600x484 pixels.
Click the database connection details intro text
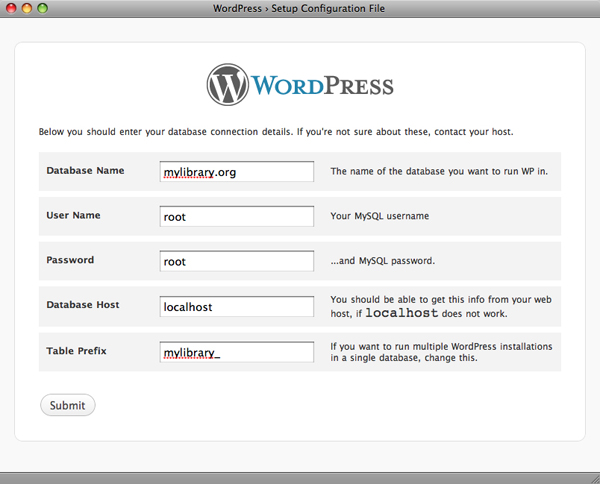click(275, 132)
